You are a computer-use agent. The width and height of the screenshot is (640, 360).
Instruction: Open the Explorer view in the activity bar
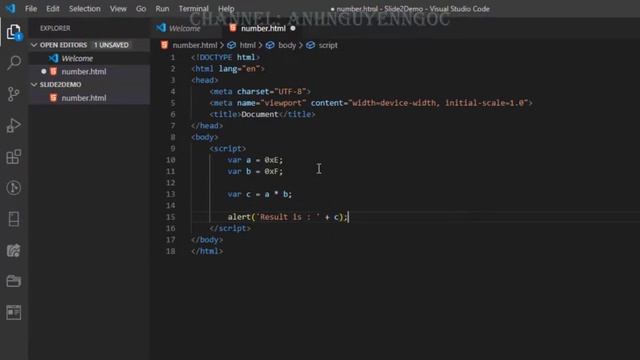tap(13, 32)
